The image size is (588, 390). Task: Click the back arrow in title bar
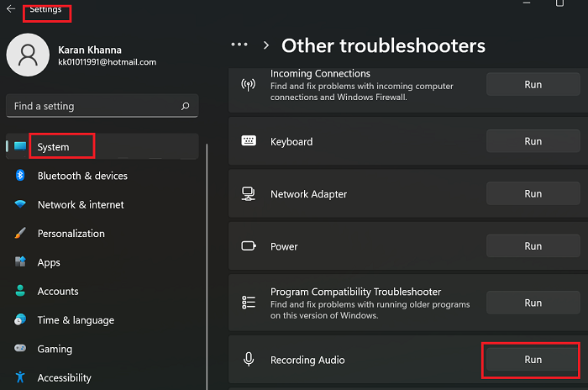(11, 9)
